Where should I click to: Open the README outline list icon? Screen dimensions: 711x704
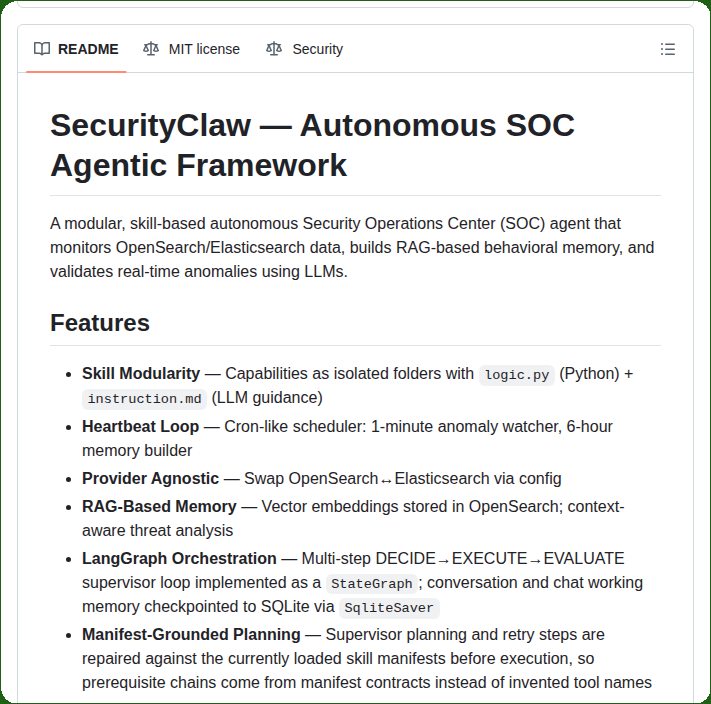tap(667, 49)
